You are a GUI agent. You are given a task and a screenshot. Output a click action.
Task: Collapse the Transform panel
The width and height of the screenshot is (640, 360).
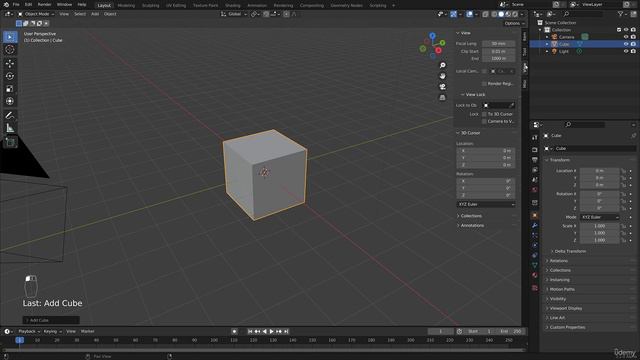coord(559,160)
